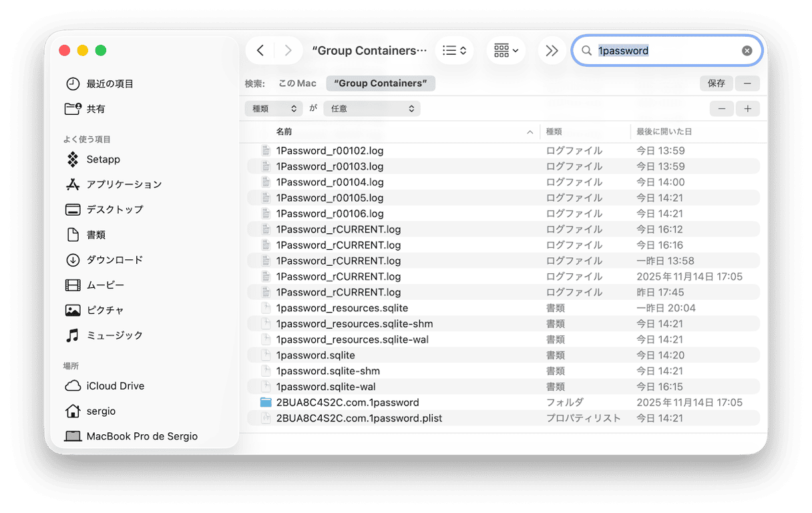Click the forward navigation arrow

[x=288, y=51]
